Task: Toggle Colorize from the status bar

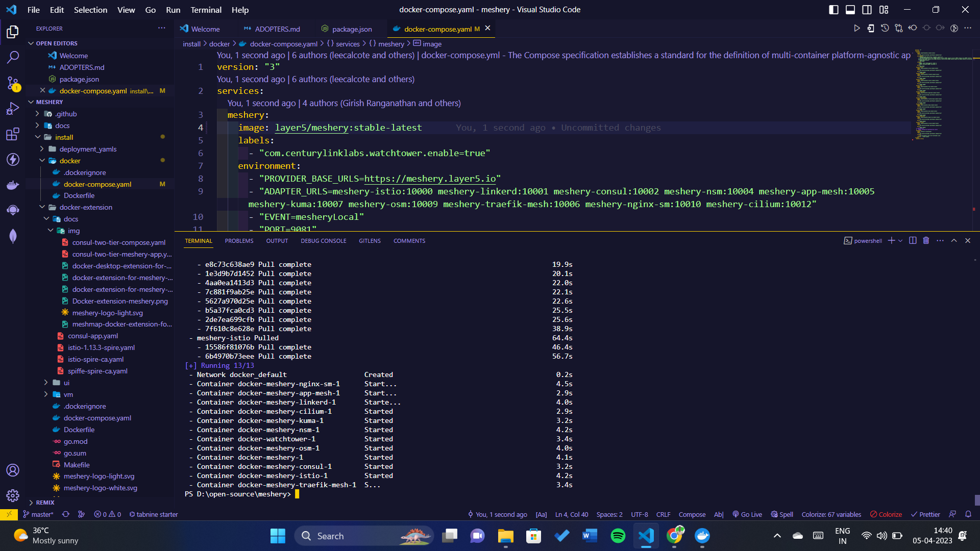Action: coord(886,514)
